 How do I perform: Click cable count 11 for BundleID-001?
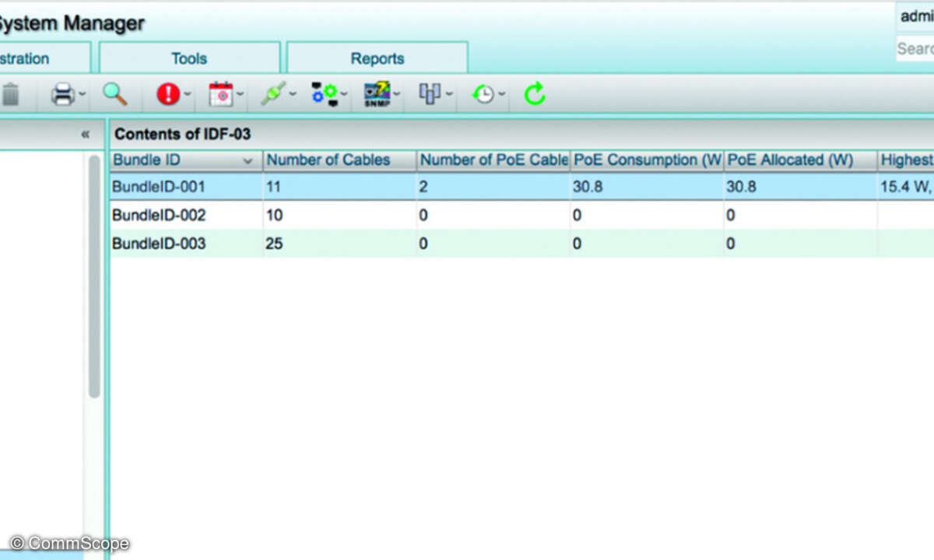[273, 187]
